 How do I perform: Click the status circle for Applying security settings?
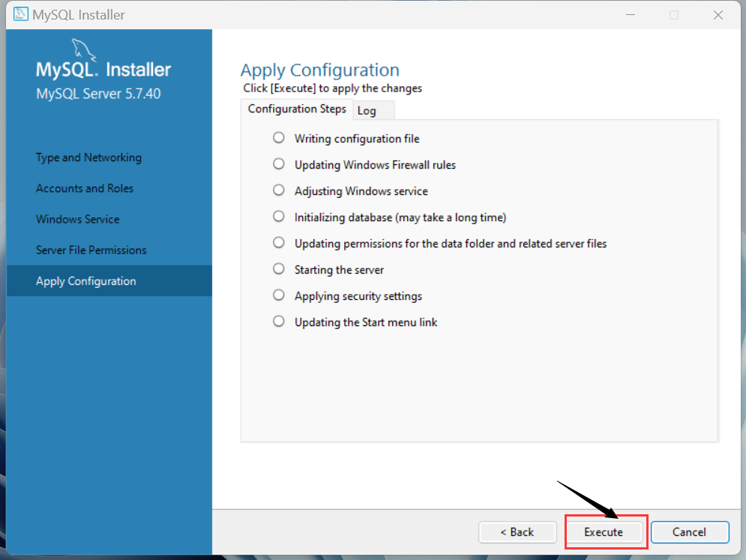pyautogui.click(x=278, y=295)
